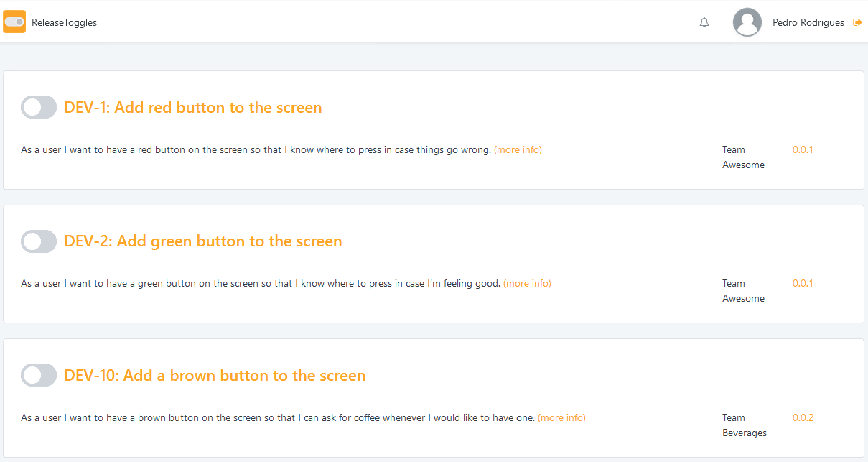Follow the DEV-2 green button (more info) link
868x462 pixels.
click(527, 283)
